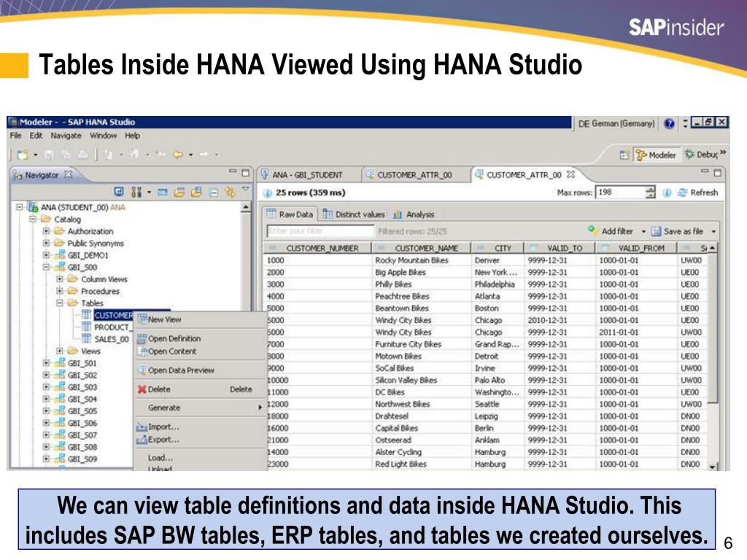Screen dimensions: 747x560
Task: Click the New wizard icon in main toolbar
Action: pos(23,155)
